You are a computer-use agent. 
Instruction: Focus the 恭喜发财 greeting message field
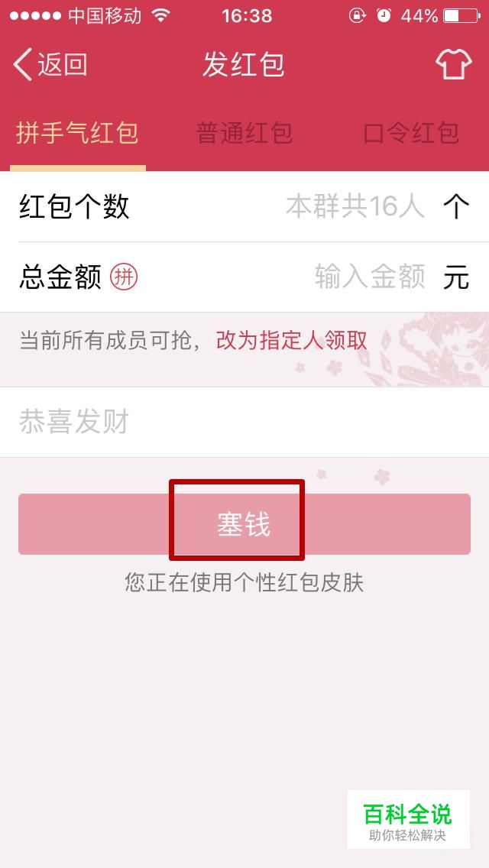[x=244, y=422]
